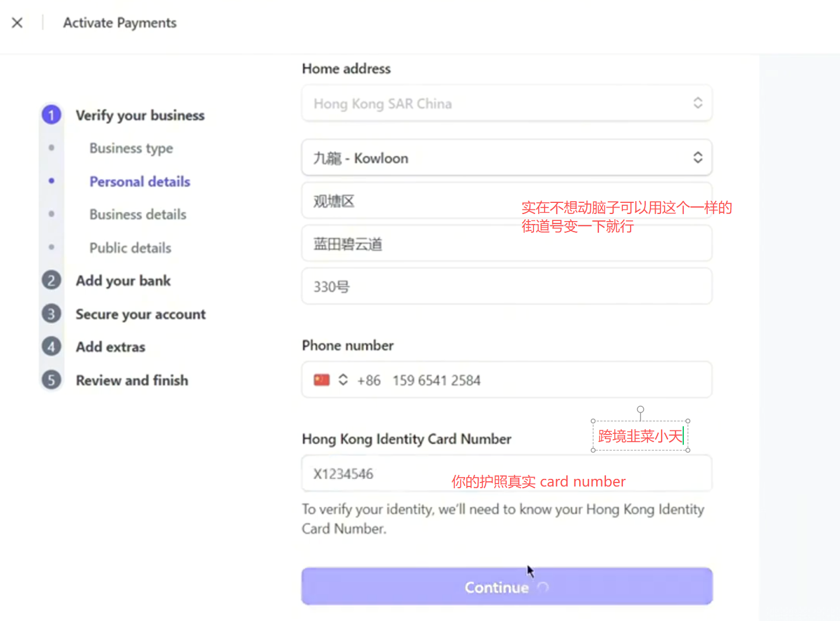
Task: Click the step 2 circle icon
Action: 51,281
